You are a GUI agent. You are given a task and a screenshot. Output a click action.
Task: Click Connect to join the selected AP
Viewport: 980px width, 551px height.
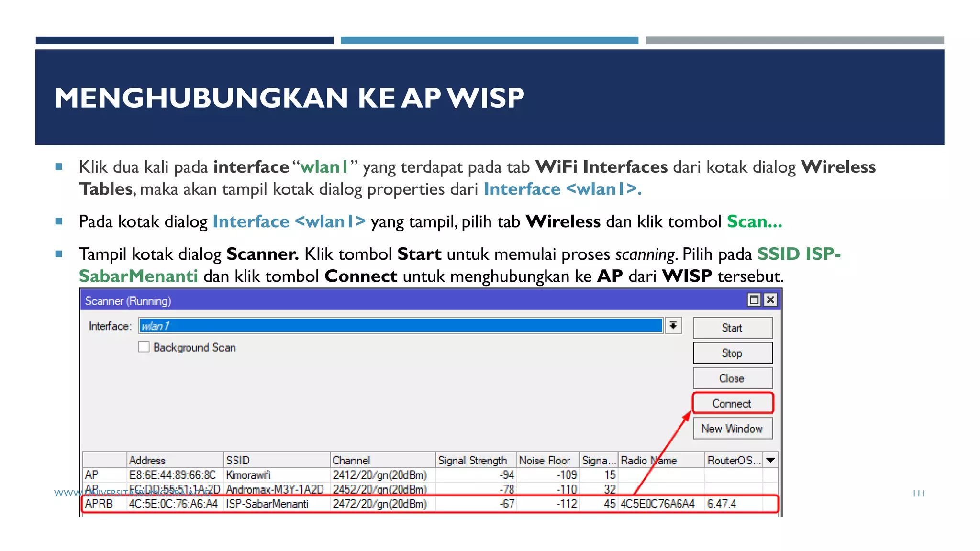[x=732, y=403]
